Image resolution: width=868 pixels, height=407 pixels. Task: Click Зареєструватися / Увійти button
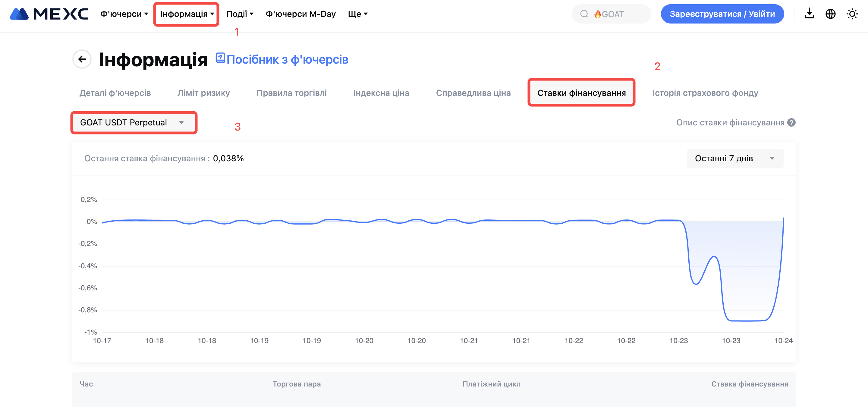tap(722, 14)
